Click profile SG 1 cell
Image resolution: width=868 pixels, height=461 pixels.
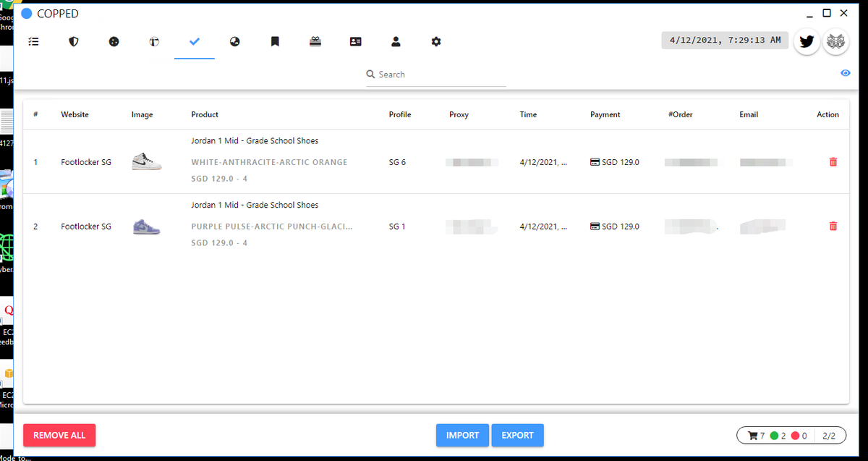397,227
